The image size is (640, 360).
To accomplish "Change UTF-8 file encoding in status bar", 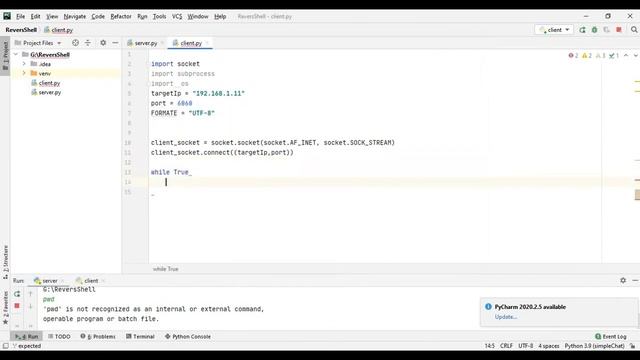I will tap(525, 346).
